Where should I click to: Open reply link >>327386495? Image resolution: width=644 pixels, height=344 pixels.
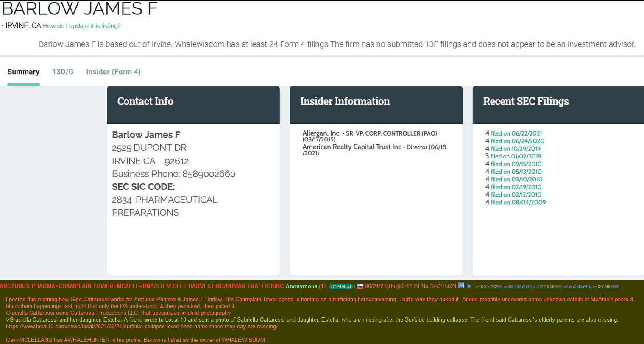click(605, 287)
